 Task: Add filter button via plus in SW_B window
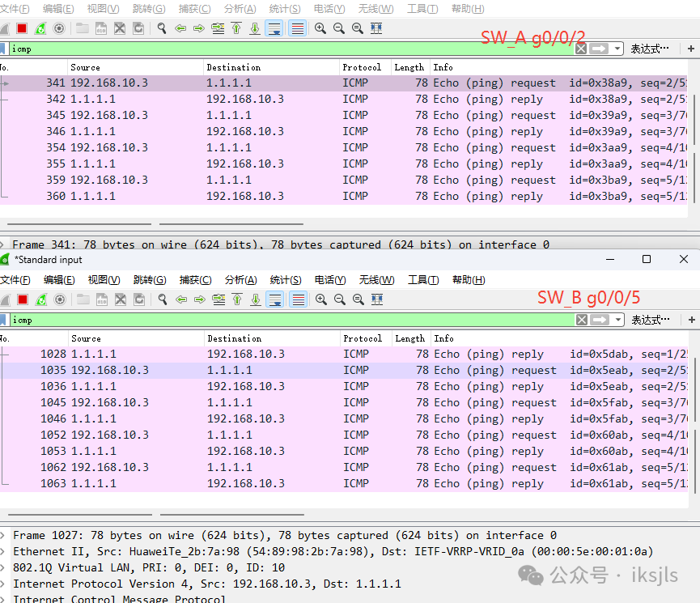(692, 320)
